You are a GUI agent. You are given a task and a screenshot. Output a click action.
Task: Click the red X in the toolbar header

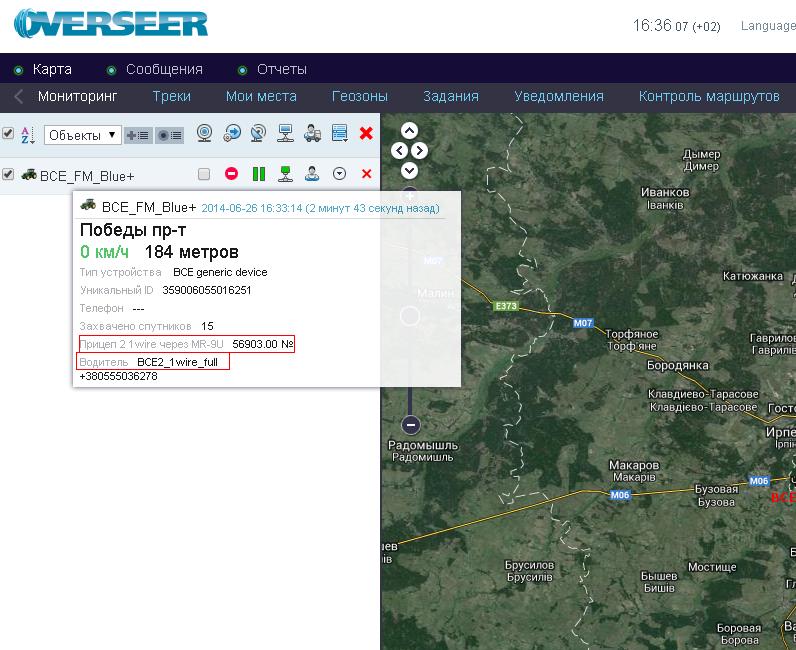pos(366,133)
